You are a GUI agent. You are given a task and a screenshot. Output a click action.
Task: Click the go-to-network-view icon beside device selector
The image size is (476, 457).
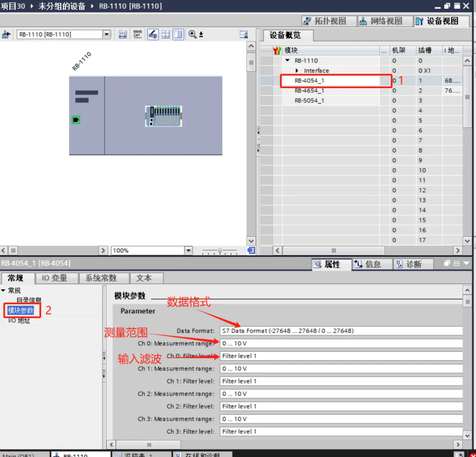click(6, 34)
